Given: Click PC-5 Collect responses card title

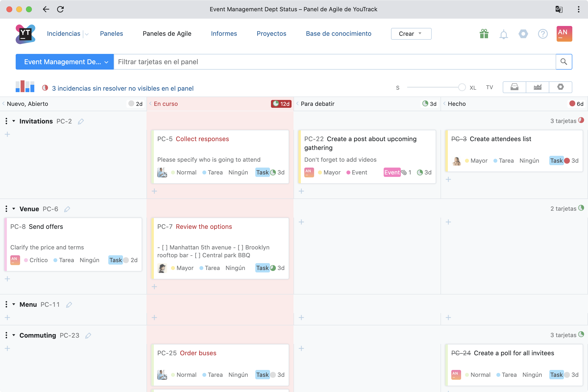Looking at the screenshot, I should pos(202,139).
